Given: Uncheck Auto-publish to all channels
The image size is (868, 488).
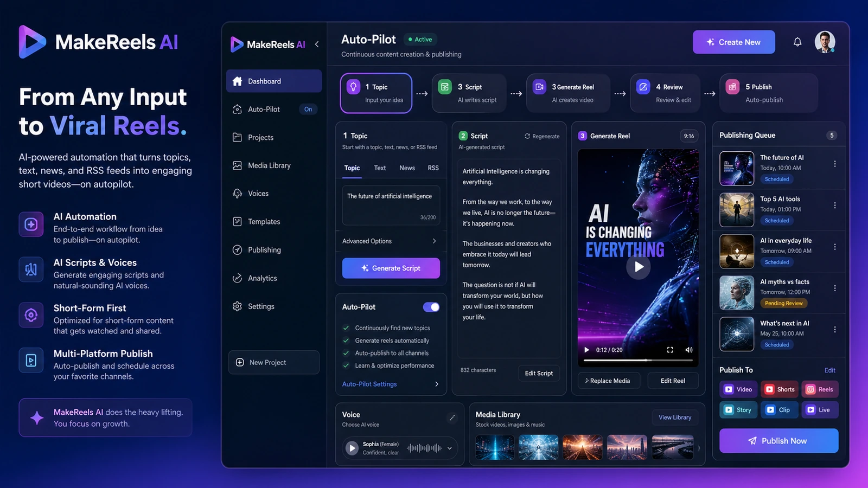Looking at the screenshot, I should pyautogui.click(x=346, y=353).
